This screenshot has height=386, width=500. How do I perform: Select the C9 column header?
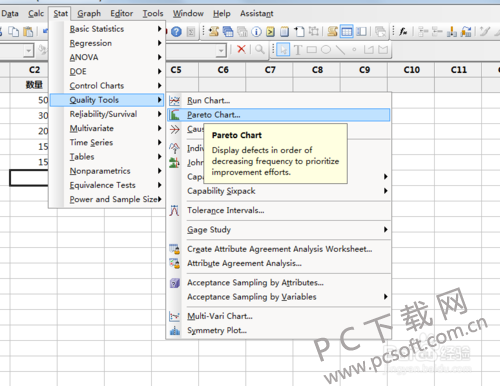coord(364,70)
